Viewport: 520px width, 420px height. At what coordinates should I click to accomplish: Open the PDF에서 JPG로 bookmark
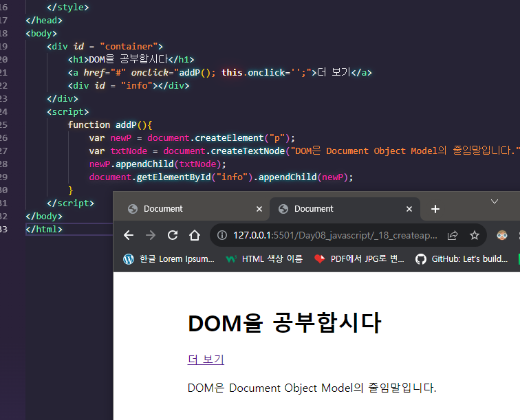[359, 259]
